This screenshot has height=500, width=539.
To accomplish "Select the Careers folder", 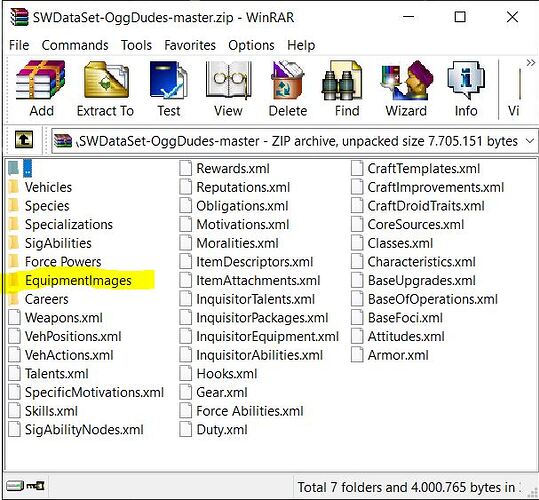I will tap(38, 299).
